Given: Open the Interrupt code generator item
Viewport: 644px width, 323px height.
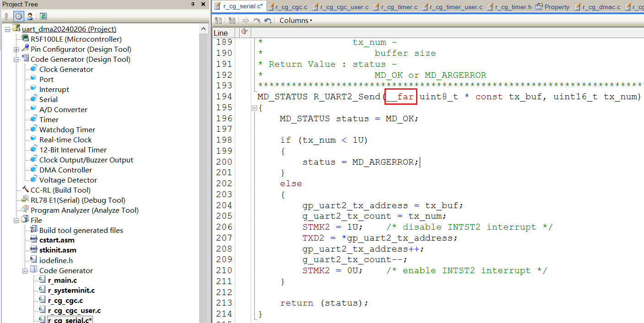Looking at the screenshot, I should (54, 89).
